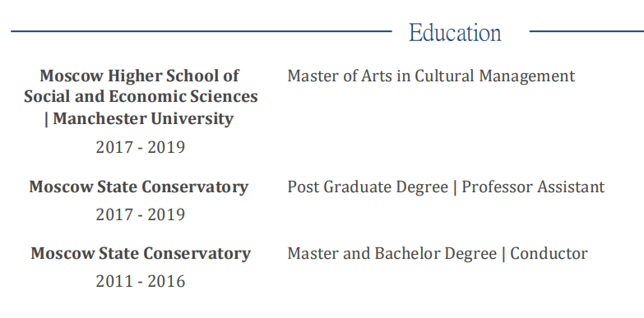Select 'Master and Bachelor Degree' text
This screenshot has width=644, height=318.
391,254
